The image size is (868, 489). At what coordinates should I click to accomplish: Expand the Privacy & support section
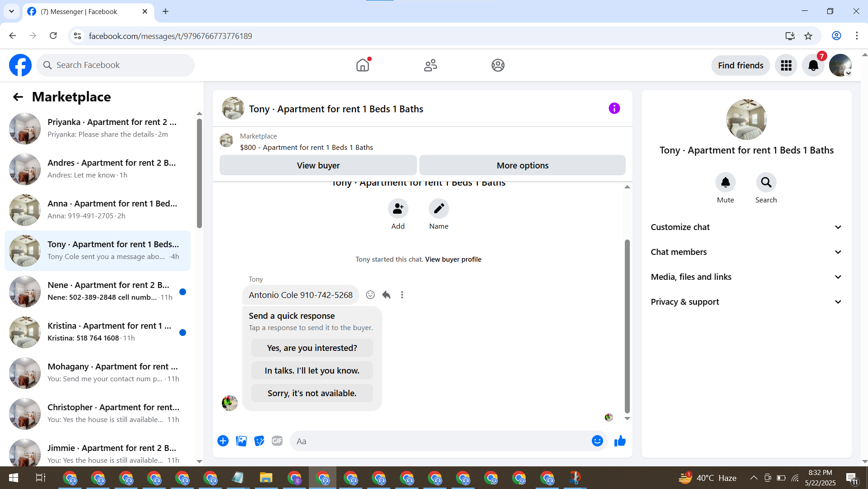[x=747, y=302]
